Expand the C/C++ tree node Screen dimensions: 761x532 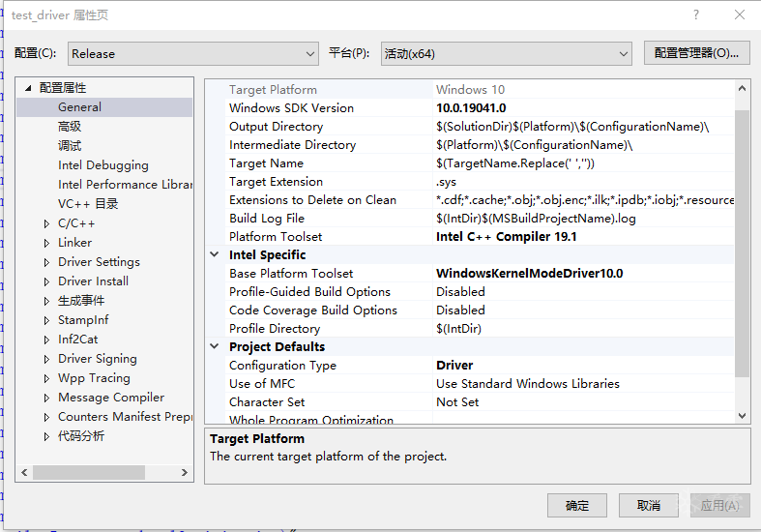tap(46, 223)
